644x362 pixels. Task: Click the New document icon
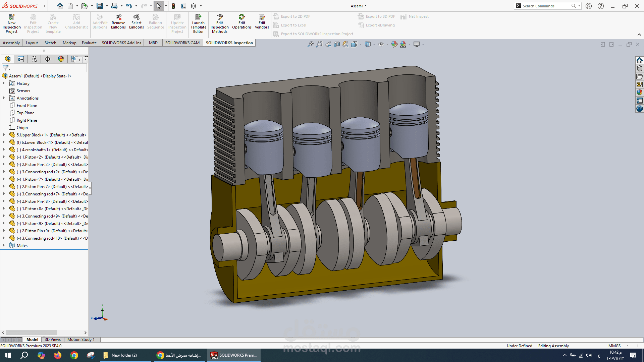click(x=70, y=6)
